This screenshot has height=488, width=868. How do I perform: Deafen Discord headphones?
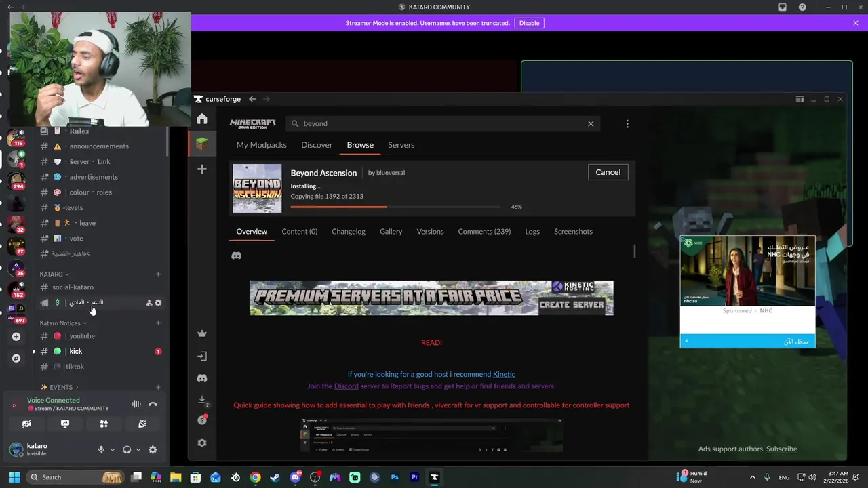127,449
